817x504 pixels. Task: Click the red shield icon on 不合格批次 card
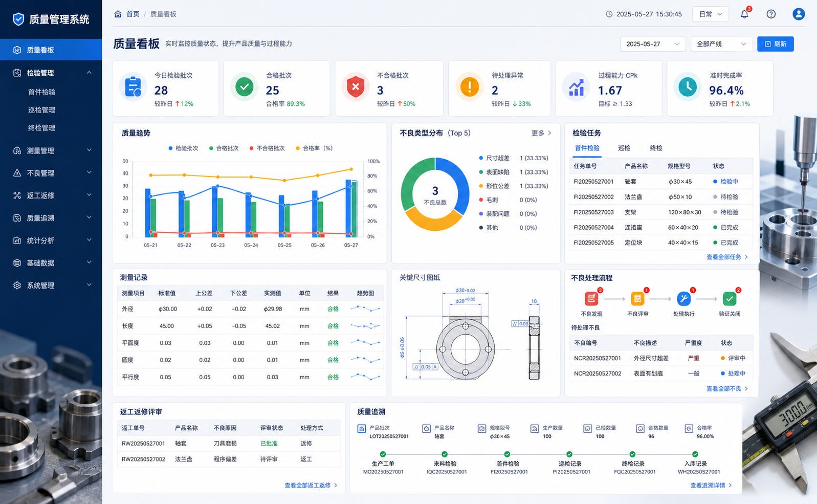click(x=356, y=87)
